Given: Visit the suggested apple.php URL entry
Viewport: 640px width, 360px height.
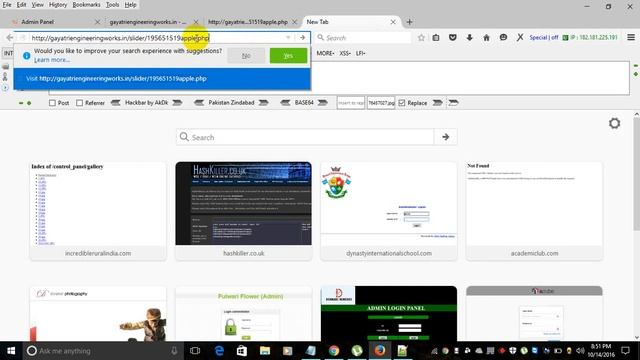Looking at the screenshot, I should pos(162,78).
